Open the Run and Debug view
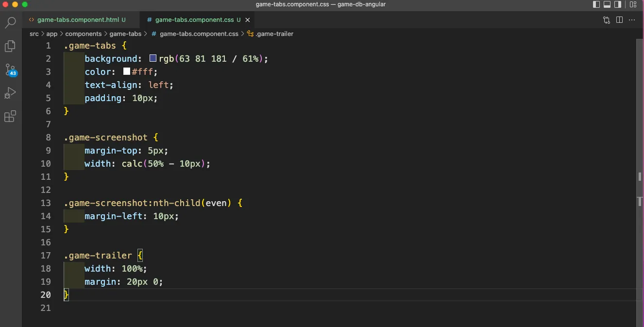Viewport: 644px width, 327px height. click(x=10, y=93)
